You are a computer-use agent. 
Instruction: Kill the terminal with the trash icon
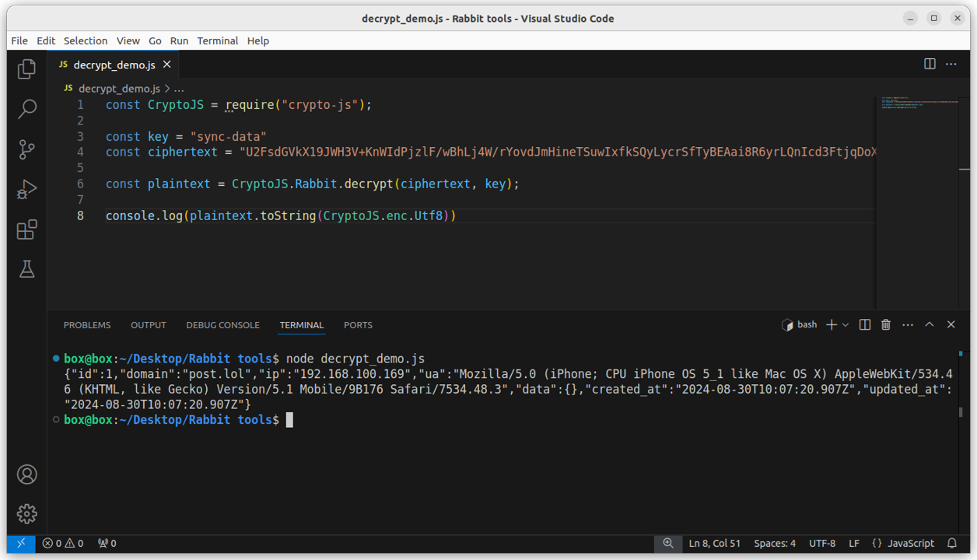886,324
